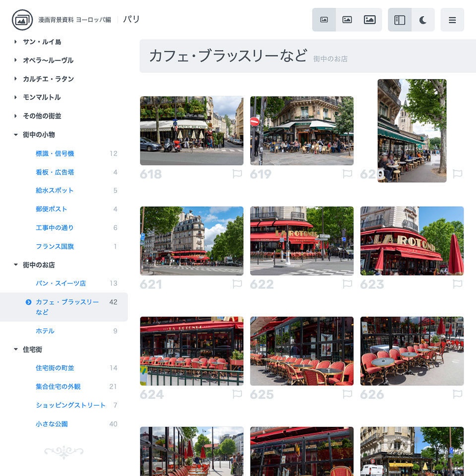476x476 pixels.
Task: Select the medium thumbnail size icon
Action: [x=347, y=19]
